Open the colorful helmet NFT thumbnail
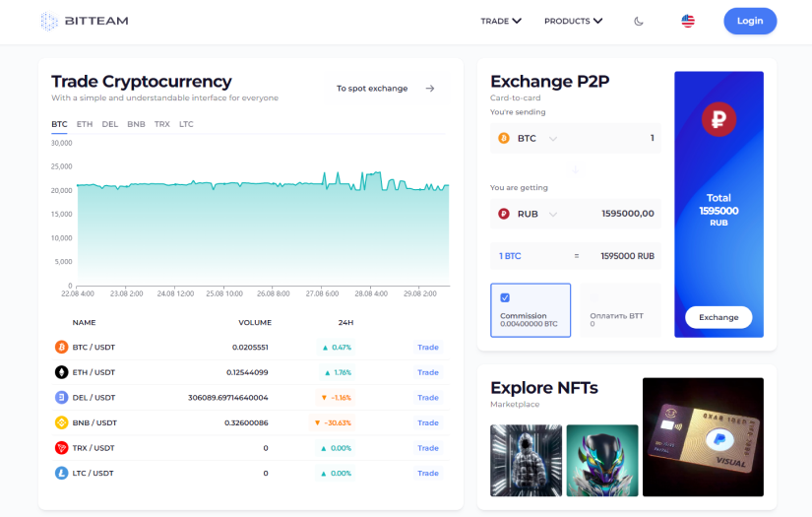This screenshot has height=517, width=812. (x=602, y=461)
